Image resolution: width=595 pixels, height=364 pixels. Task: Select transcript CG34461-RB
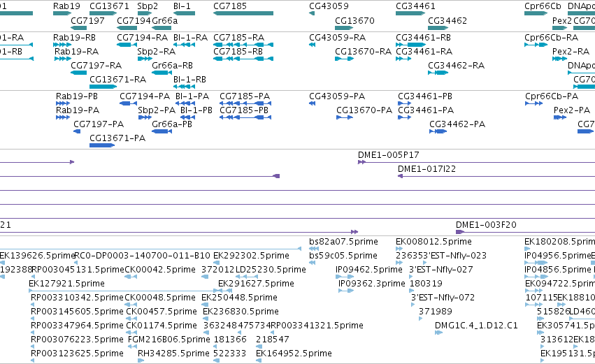[x=410, y=45]
